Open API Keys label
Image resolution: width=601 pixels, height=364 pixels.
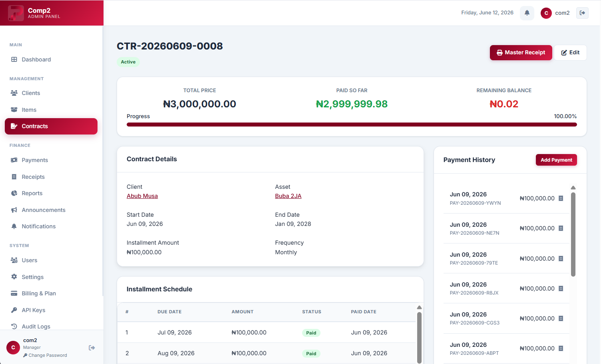[34, 310]
